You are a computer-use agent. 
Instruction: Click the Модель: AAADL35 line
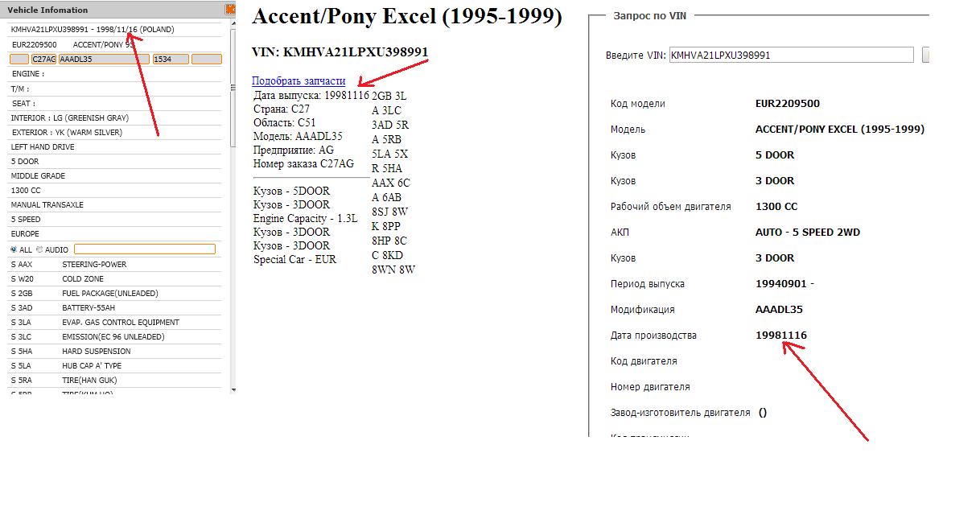click(x=298, y=136)
